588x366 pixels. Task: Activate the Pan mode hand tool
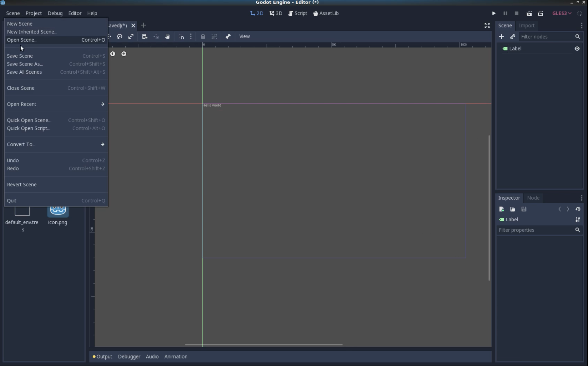coord(167,36)
